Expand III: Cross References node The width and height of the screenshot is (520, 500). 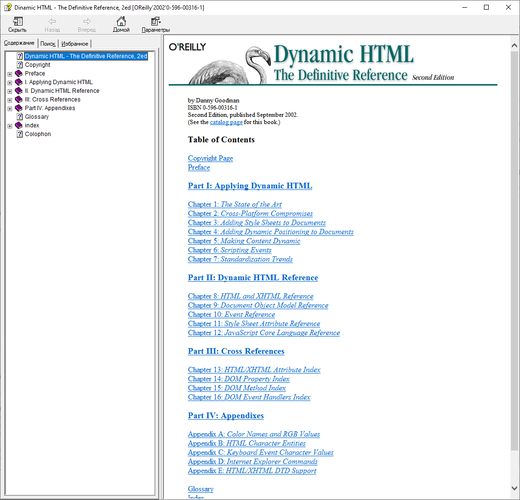coord(10,100)
